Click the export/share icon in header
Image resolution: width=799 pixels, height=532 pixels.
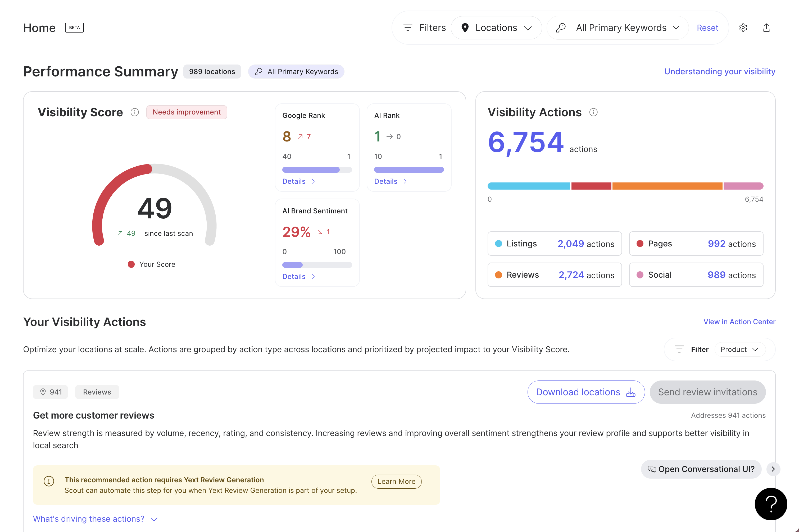766,28
